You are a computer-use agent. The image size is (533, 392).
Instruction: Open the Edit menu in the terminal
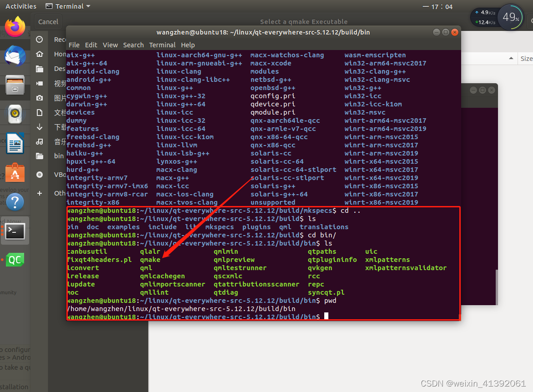(91, 45)
